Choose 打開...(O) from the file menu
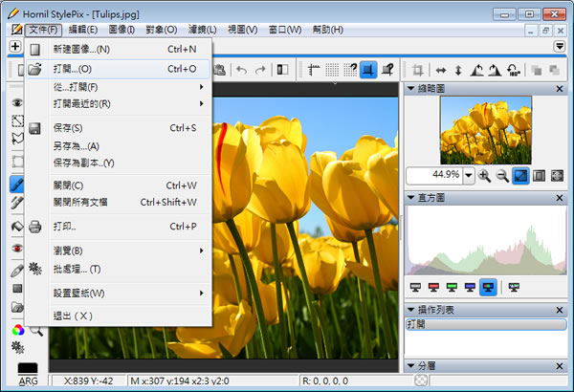Viewport: 574px width, 392px height. pyautogui.click(x=119, y=69)
